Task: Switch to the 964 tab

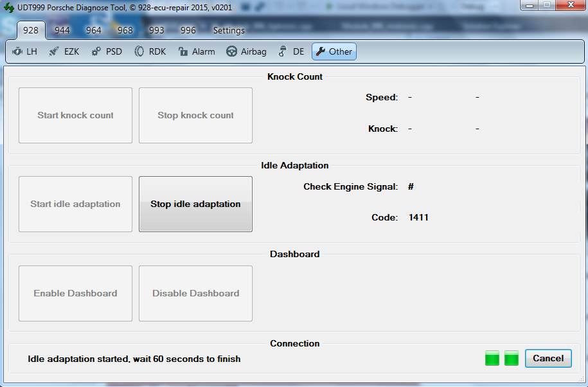Action: point(94,30)
